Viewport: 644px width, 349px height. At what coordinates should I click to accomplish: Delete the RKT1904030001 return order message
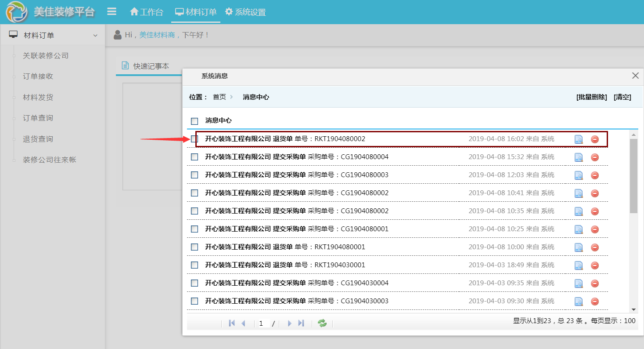(595, 265)
